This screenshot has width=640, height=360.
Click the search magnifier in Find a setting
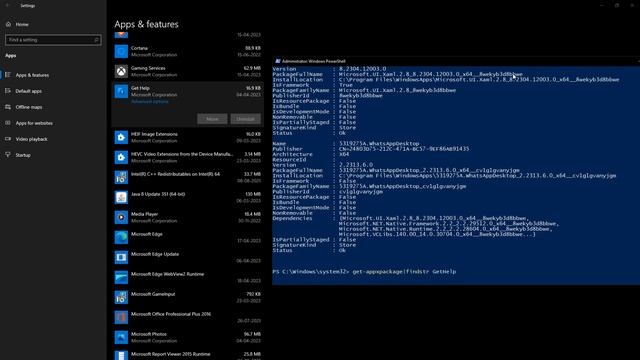pyautogui.click(x=97, y=40)
